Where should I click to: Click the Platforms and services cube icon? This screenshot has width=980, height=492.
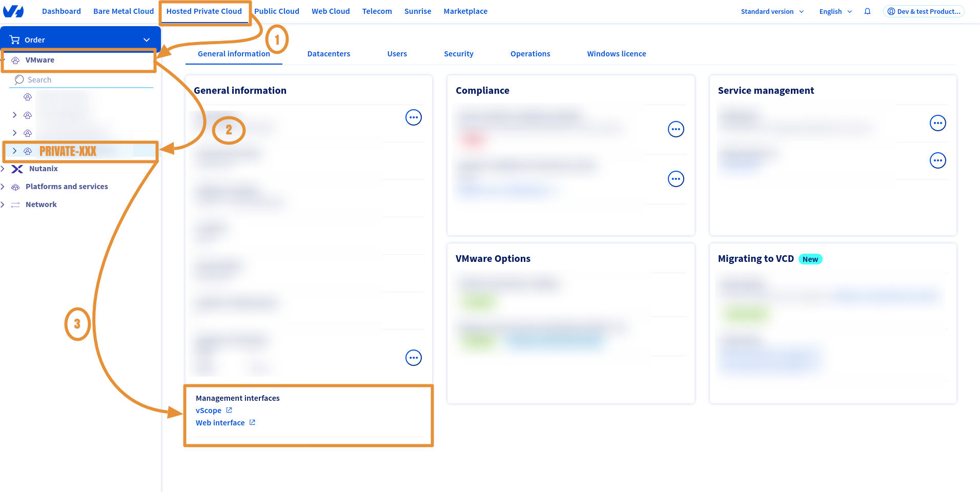coord(16,187)
